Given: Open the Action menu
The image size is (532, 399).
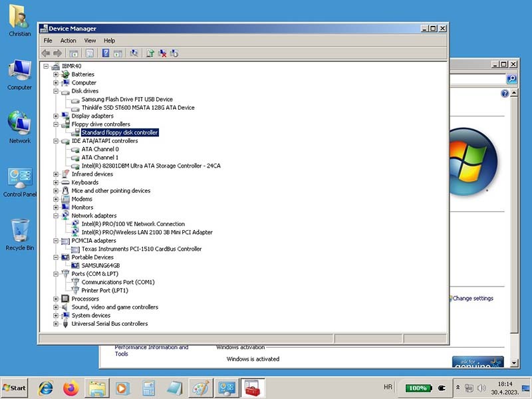Looking at the screenshot, I should [68, 41].
